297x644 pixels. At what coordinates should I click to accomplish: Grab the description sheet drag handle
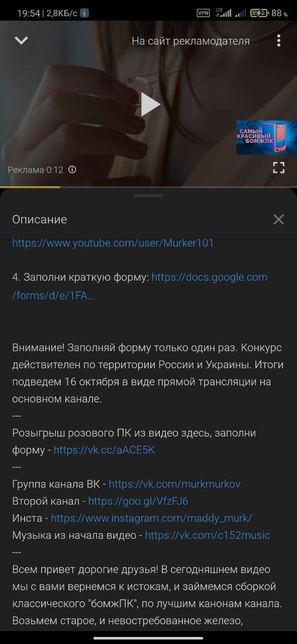[x=148, y=195]
